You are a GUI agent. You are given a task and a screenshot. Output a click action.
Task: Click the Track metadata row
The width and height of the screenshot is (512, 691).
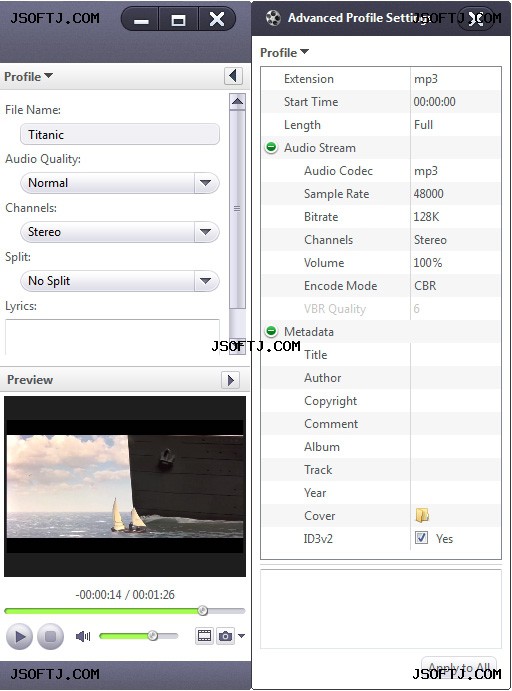(381, 470)
